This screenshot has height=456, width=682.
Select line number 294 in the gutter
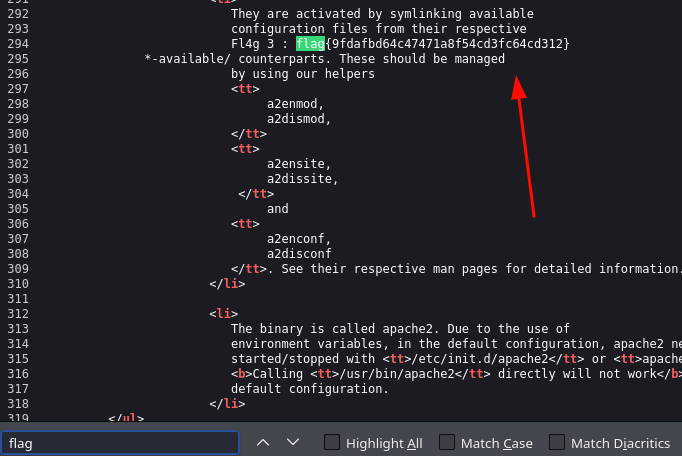pyautogui.click(x=18, y=44)
